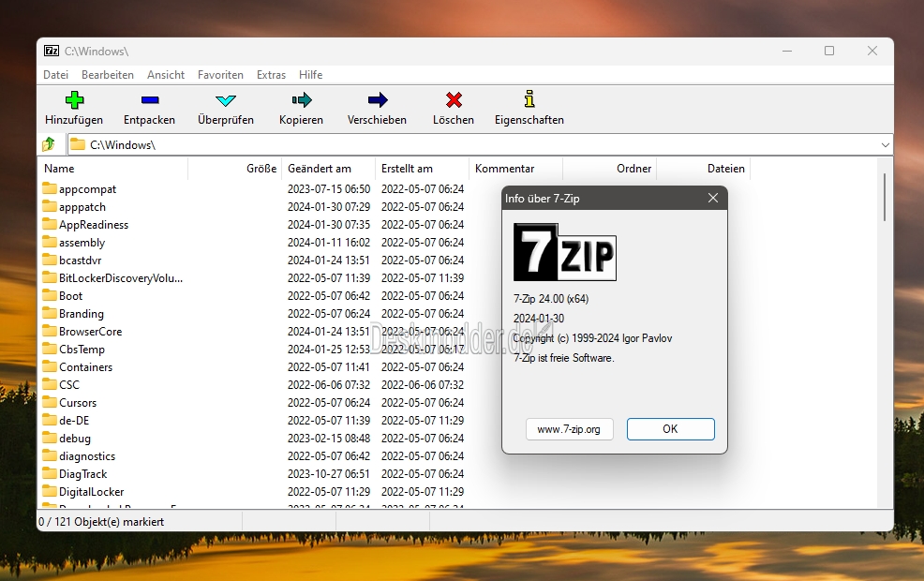The width and height of the screenshot is (924, 581).
Task: Select the Cursors folder icon
Action: (x=50, y=402)
